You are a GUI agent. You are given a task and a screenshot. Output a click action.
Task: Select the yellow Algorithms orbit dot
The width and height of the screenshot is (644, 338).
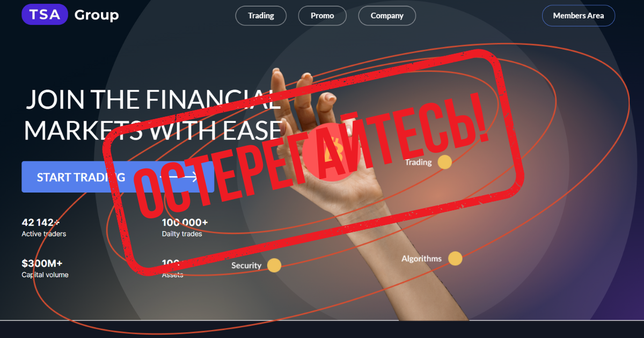pos(455,259)
